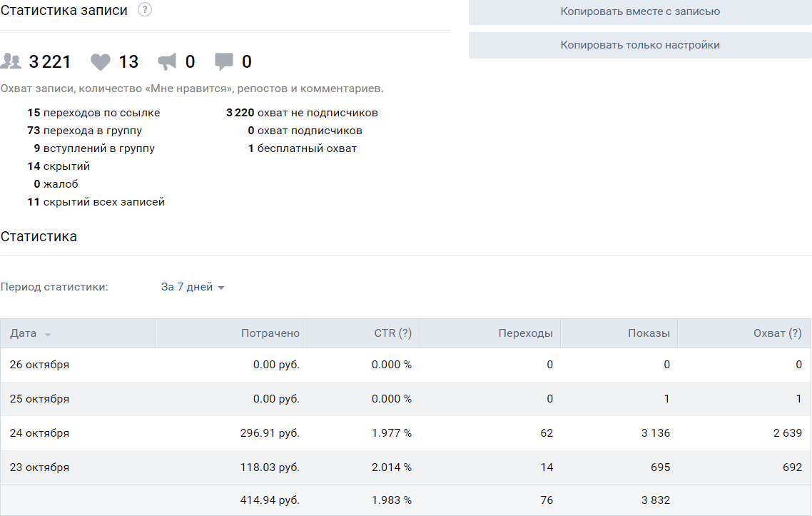Select the 24 октября table row
This screenshot has height=516, width=812.
[x=405, y=433]
